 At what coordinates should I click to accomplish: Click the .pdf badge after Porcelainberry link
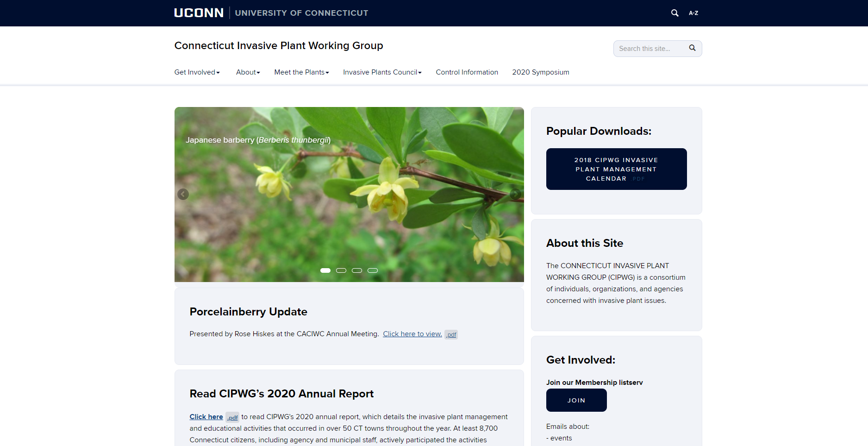[x=451, y=334]
